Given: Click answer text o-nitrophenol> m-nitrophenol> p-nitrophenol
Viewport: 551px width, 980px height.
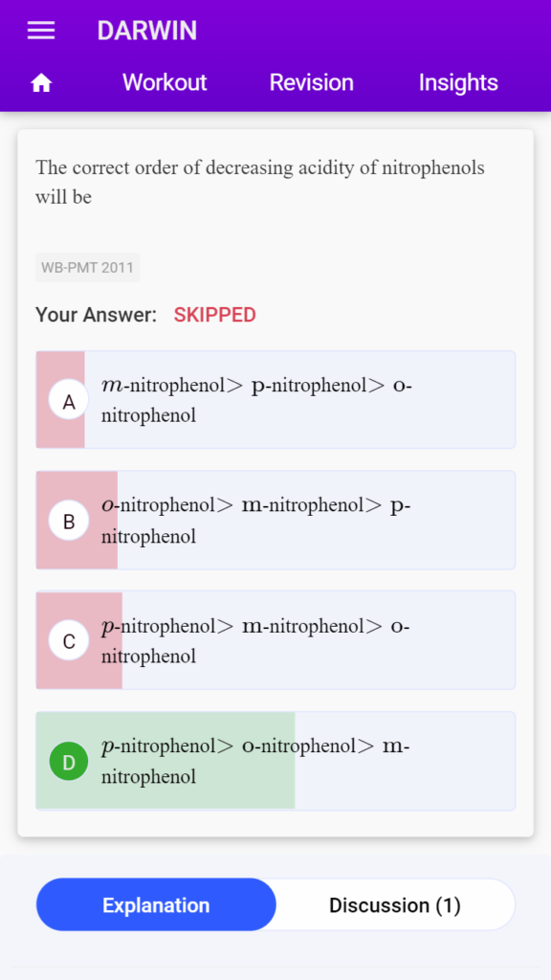Looking at the screenshot, I should (x=256, y=520).
